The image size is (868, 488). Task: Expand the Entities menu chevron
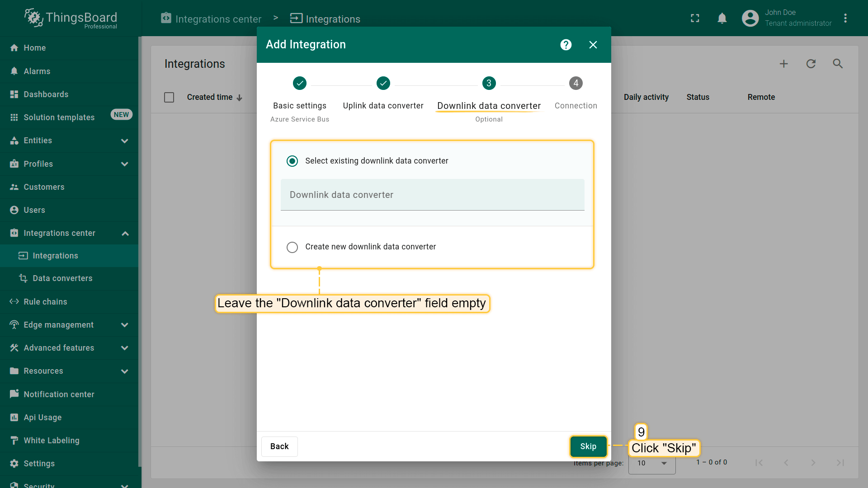tap(125, 141)
